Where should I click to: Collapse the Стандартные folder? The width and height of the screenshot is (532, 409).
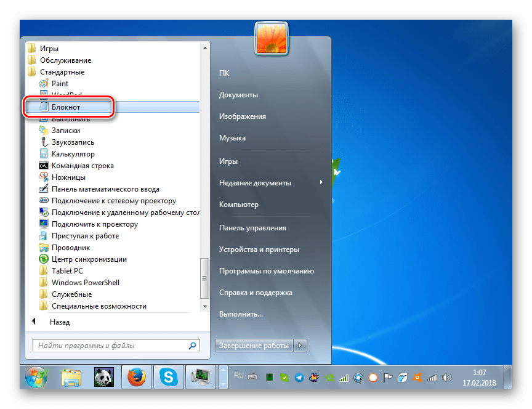pyautogui.click(x=56, y=72)
